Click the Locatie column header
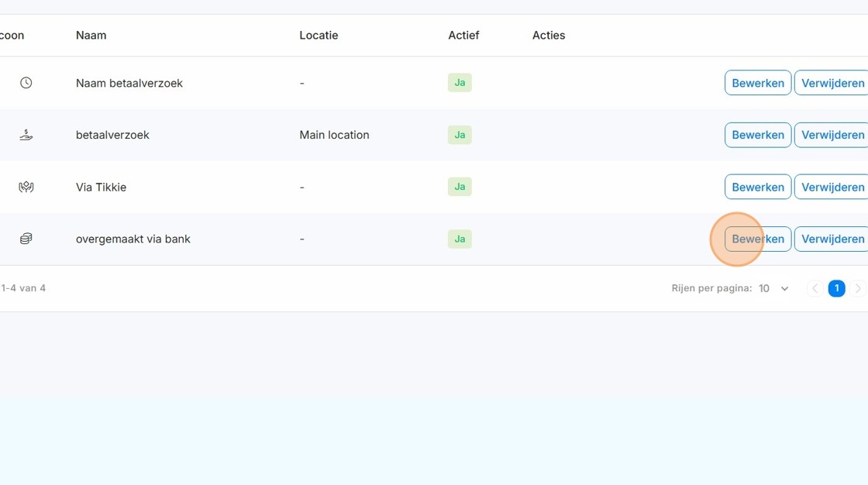This screenshot has width=868, height=485. [x=319, y=36]
